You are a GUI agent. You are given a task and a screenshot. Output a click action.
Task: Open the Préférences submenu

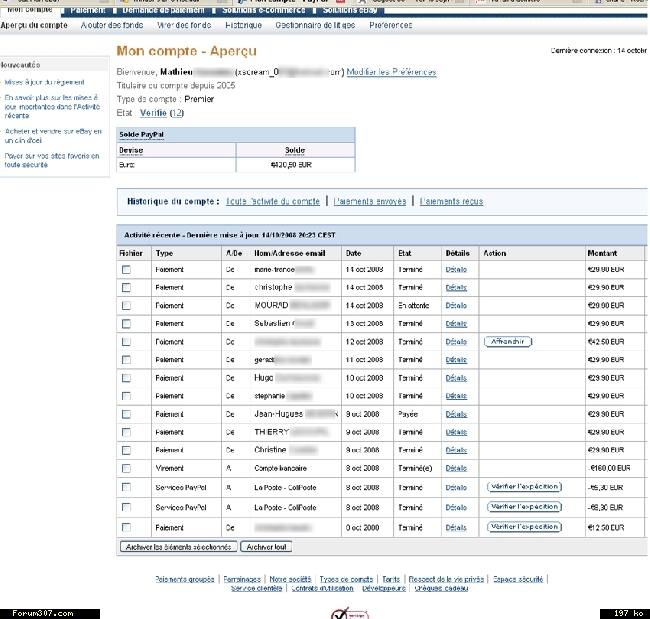390,25
